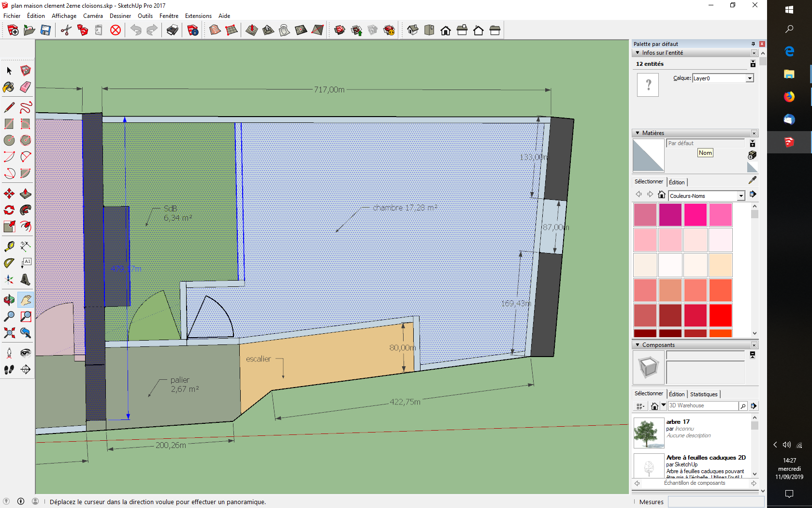
Task: Select the Circle tool
Action: [9, 140]
